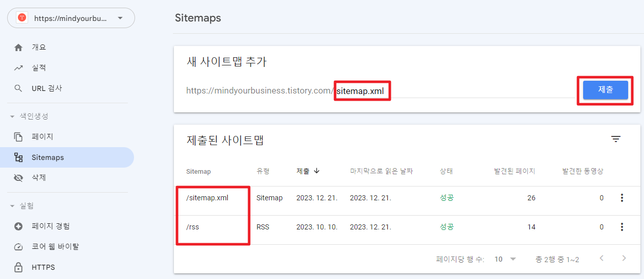Click the padlock icon beside HTTPS
644x279 pixels.
pyautogui.click(x=18, y=267)
